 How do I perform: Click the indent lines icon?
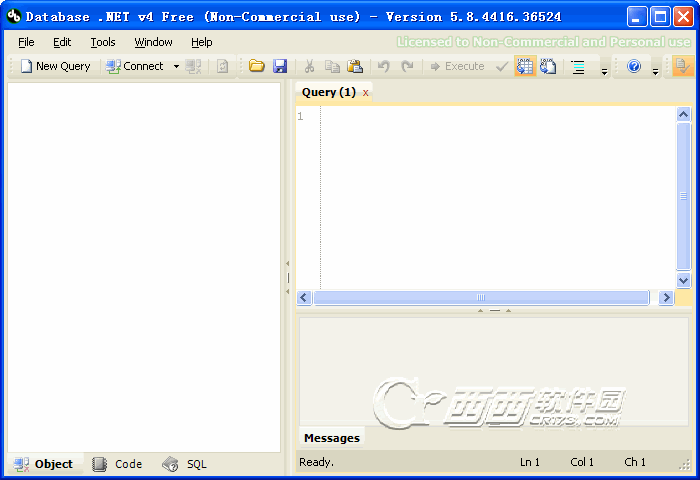(x=578, y=67)
